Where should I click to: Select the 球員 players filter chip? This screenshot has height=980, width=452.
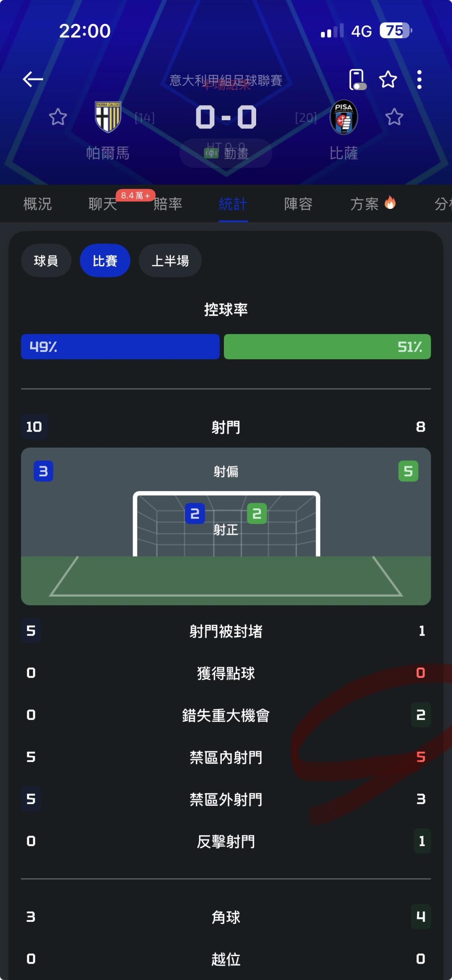(46, 261)
